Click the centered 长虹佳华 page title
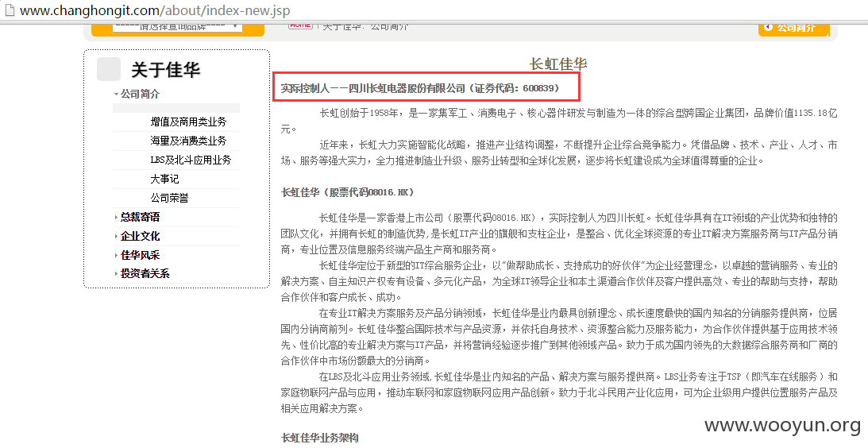The height and width of the screenshot is (448, 868). [558, 64]
